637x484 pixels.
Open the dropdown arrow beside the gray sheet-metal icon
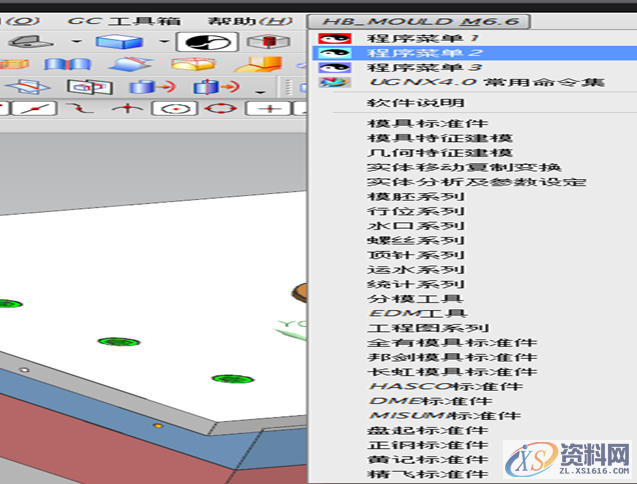click(76, 42)
